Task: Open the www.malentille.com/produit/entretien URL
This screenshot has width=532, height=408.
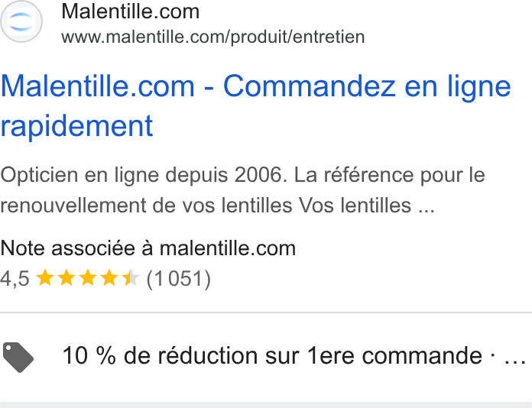Action: click(x=213, y=37)
